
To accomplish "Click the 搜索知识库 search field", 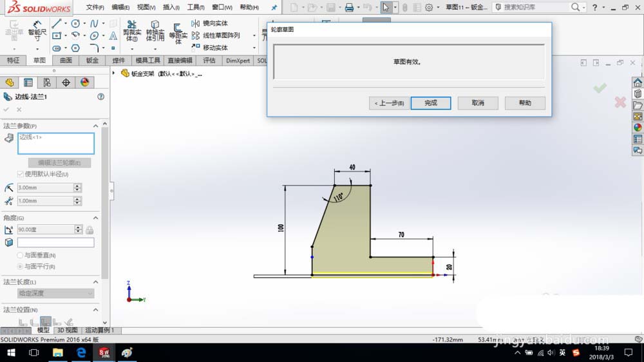I will pos(536,7).
